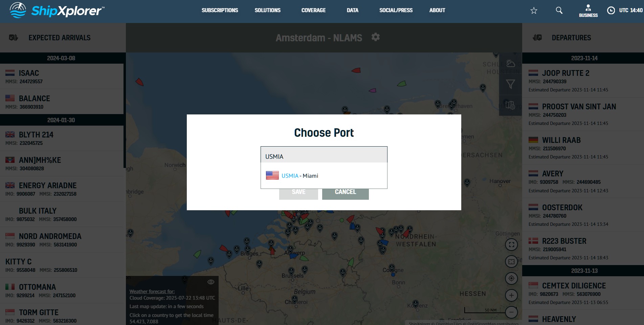Zoom in on the map
Viewport: 644px width, 325px height.
point(511,295)
